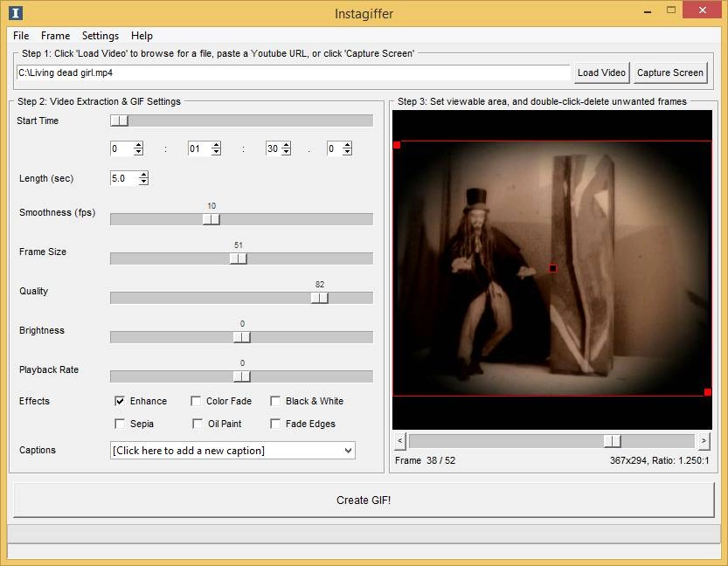Screen dimensions: 728x566
Task: Click the Load Video button
Action: click(601, 72)
